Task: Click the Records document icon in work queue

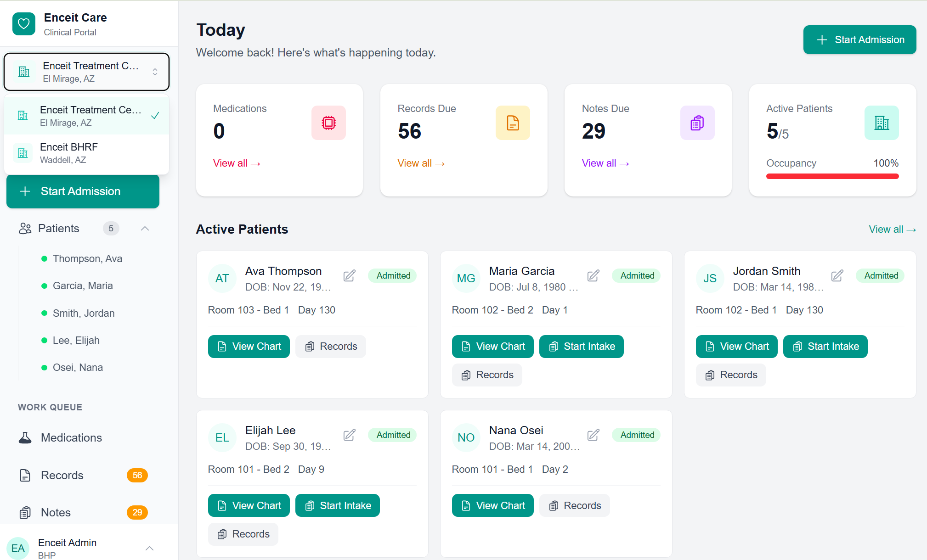Action: point(25,475)
